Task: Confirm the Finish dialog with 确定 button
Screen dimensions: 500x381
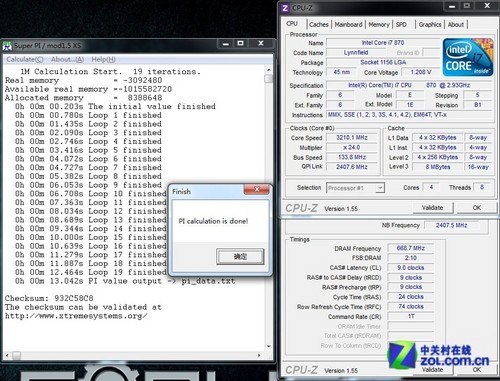Action: click(240, 256)
